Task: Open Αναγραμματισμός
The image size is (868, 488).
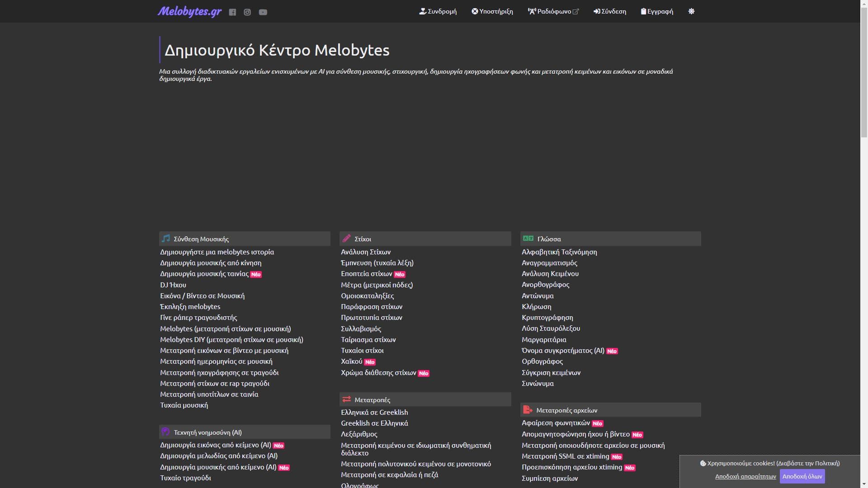Action: click(x=549, y=263)
